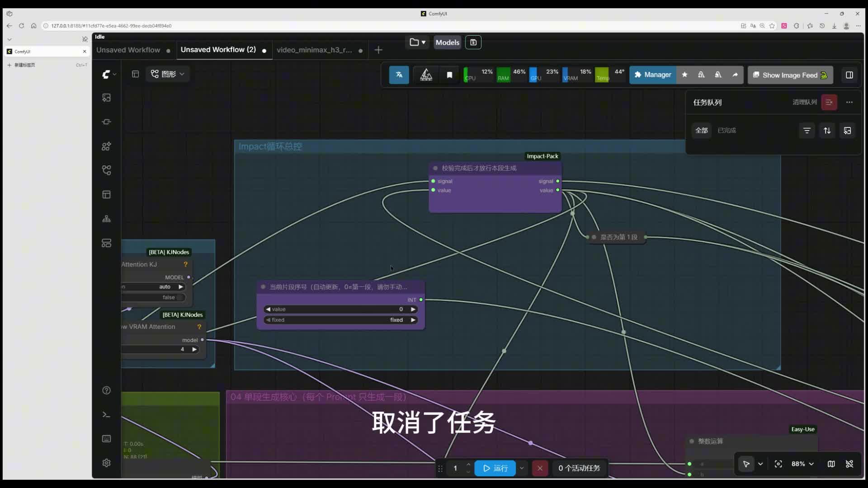
Task: Open the ComfyUI logo menu dropdown
Action: pos(108,74)
